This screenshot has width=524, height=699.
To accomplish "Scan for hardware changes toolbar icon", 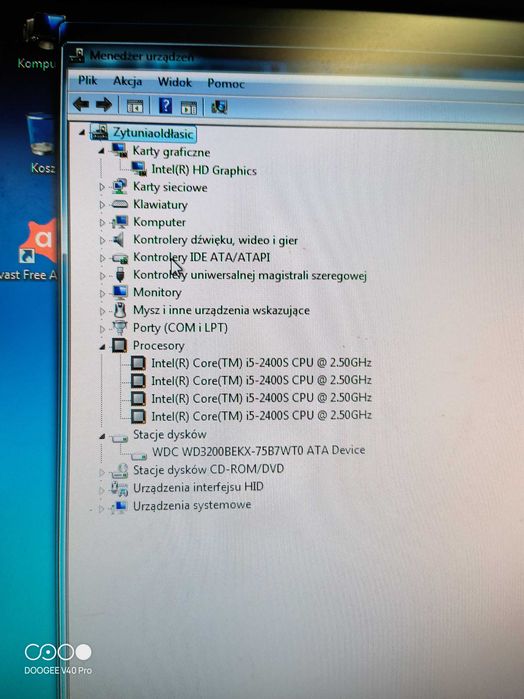I will tap(219, 107).
